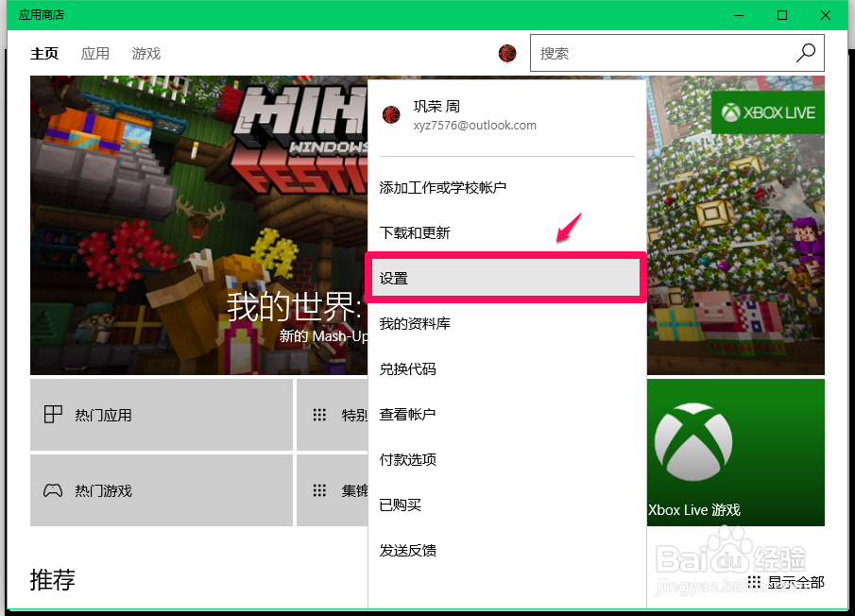This screenshot has width=855, height=616.
Task: Click the 显示全部 link
Action: click(x=796, y=582)
